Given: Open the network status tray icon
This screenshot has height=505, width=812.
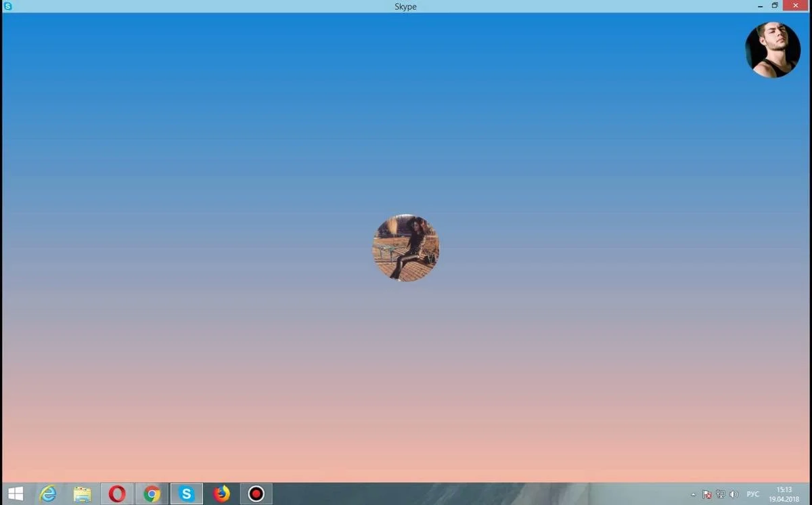Looking at the screenshot, I should pos(721,495).
